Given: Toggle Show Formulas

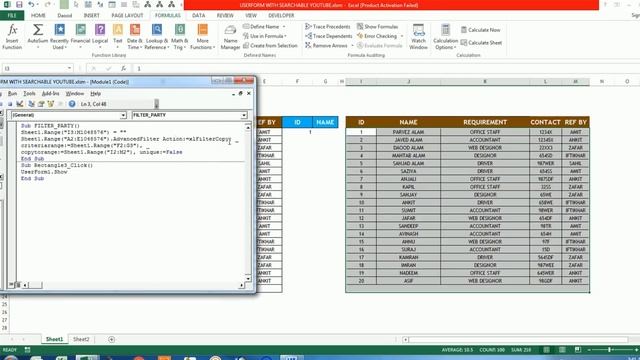Looking at the screenshot, I should pyautogui.click(x=378, y=27).
